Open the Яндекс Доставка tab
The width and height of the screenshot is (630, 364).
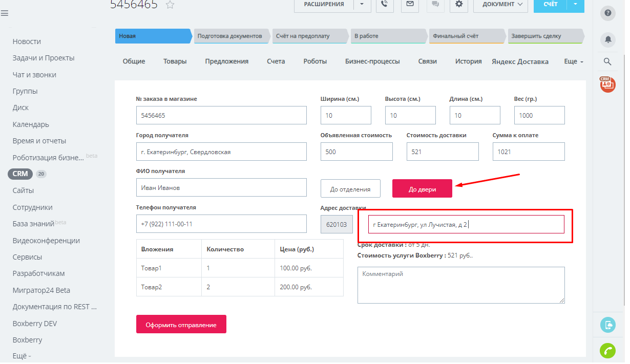[x=520, y=61]
